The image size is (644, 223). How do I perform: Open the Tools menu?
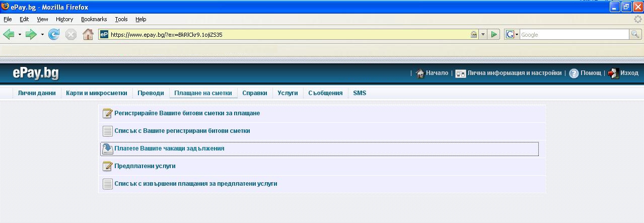click(121, 19)
